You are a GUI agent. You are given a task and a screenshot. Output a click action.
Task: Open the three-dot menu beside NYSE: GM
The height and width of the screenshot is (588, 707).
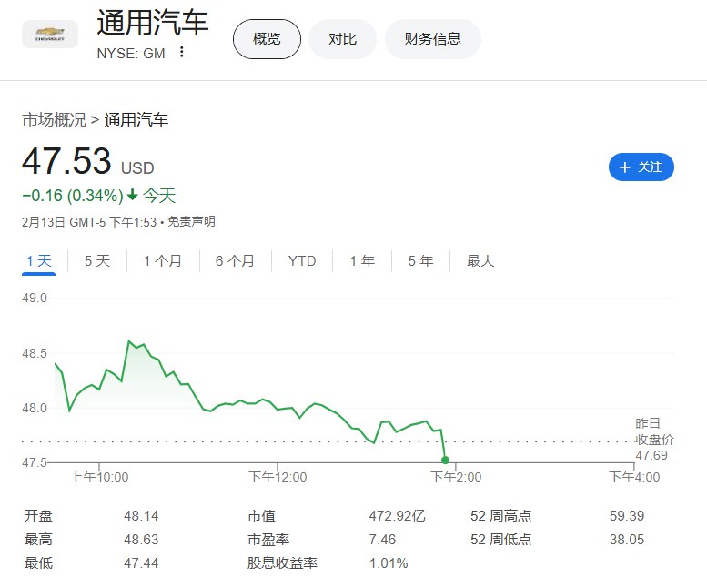[181, 52]
